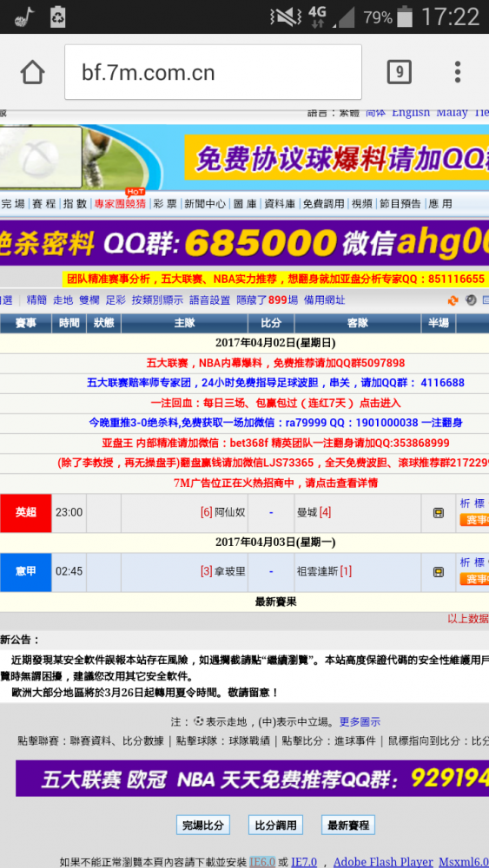Open 免費調用 in the navigation menu
Screen dimensions: 489x868
tap(323, 204)
